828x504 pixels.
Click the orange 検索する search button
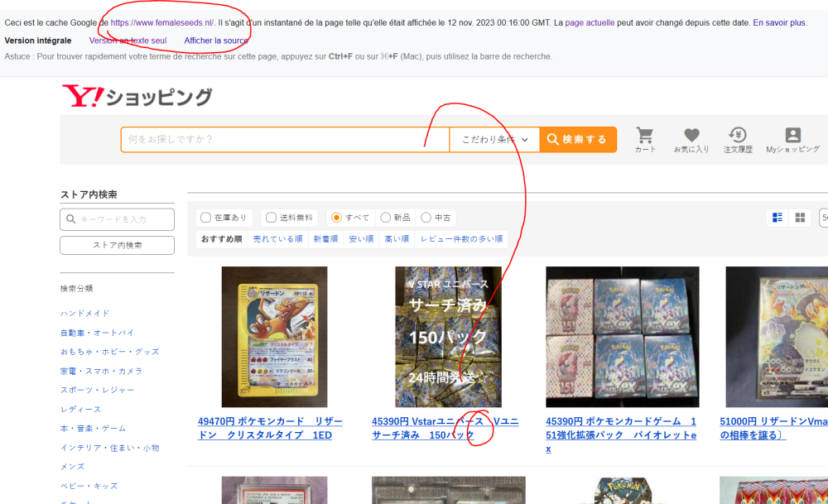(x=578, y=139)
